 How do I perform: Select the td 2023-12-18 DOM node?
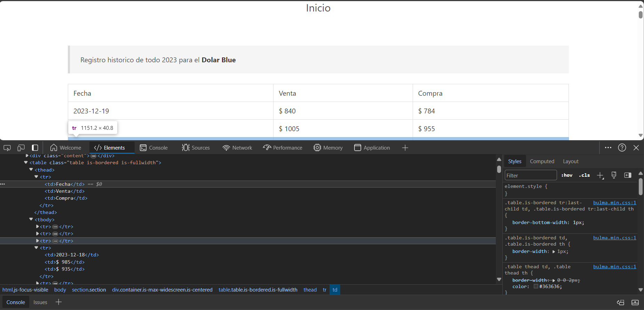click(x=72, y=255)
